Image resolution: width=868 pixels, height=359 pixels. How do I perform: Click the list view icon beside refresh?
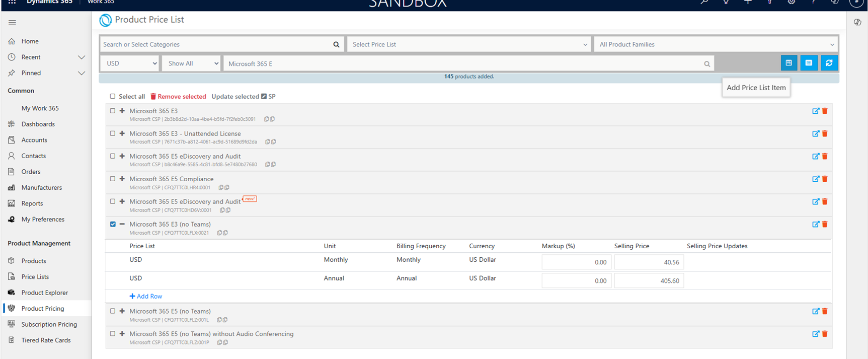(x=809, y=63)
